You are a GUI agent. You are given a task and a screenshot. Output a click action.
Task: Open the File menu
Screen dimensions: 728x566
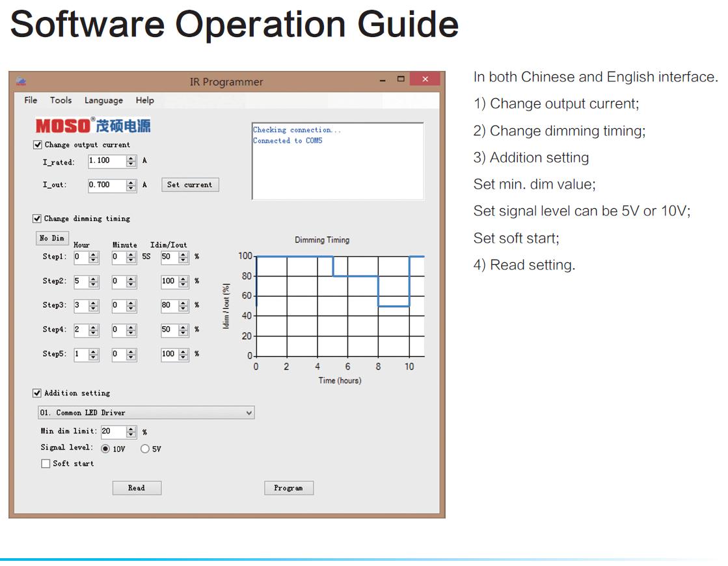[x=31, y=100]
